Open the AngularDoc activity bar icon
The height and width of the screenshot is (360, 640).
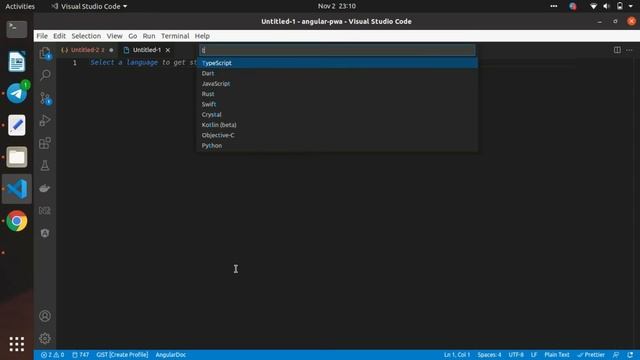[45, 233]
